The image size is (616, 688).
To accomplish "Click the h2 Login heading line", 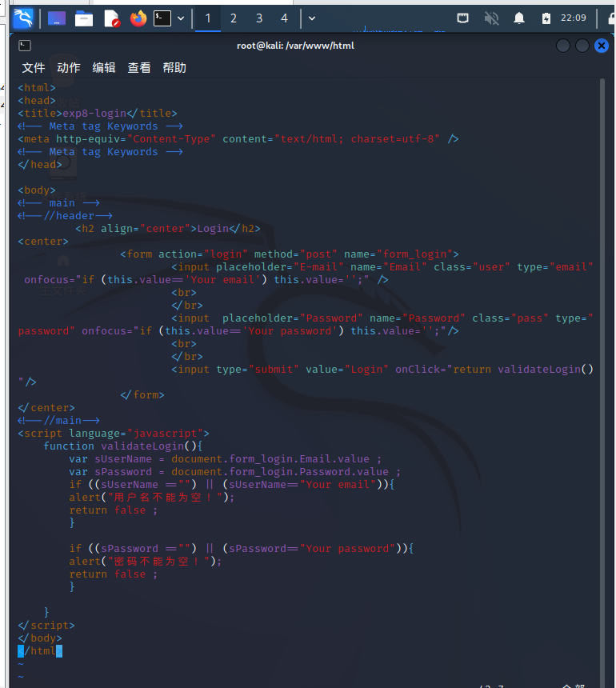I will click(x=168, y=229).
